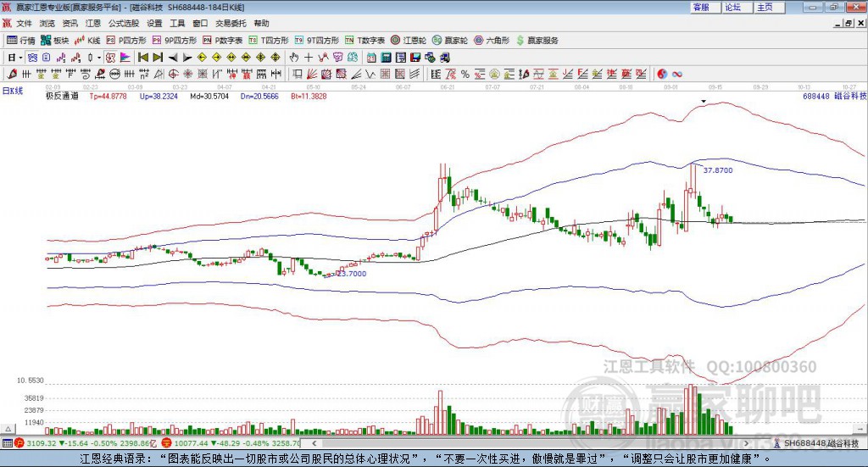
Task: Click the first yellow diamond arrow icon
Action: click(x=202, y=58)
